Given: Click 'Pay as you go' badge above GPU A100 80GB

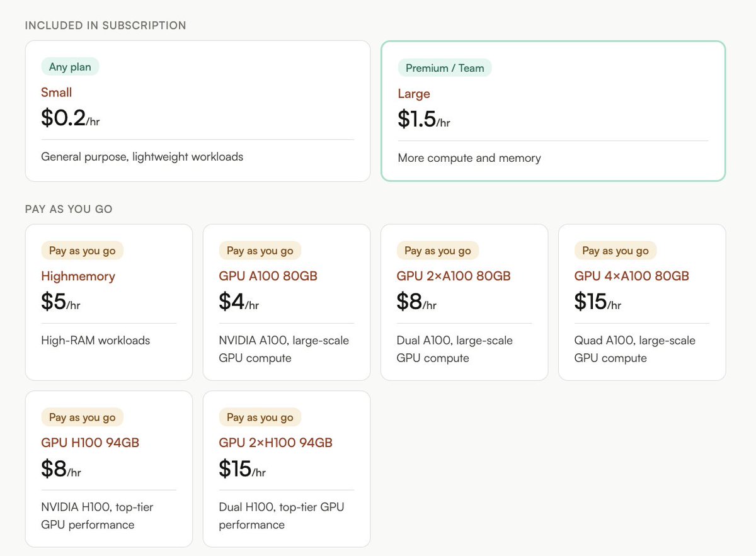Looking at the screenshot, I should [x=260, y=251].
